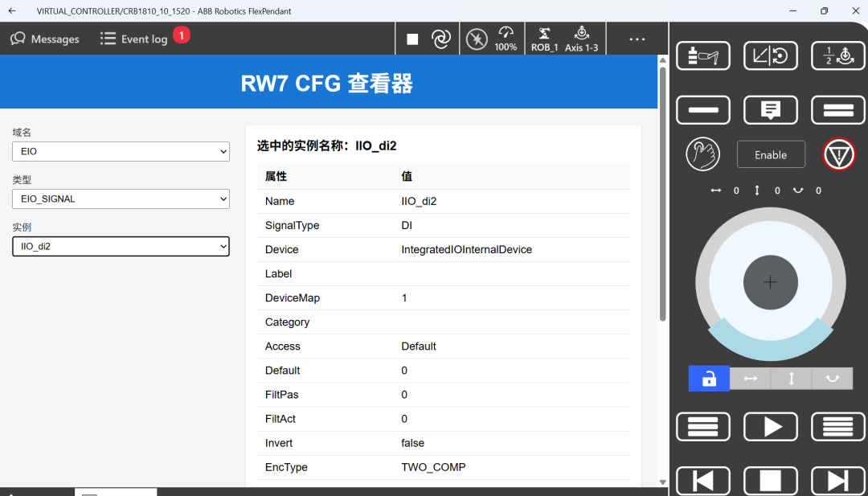Click the message bubble hard key

771,110
